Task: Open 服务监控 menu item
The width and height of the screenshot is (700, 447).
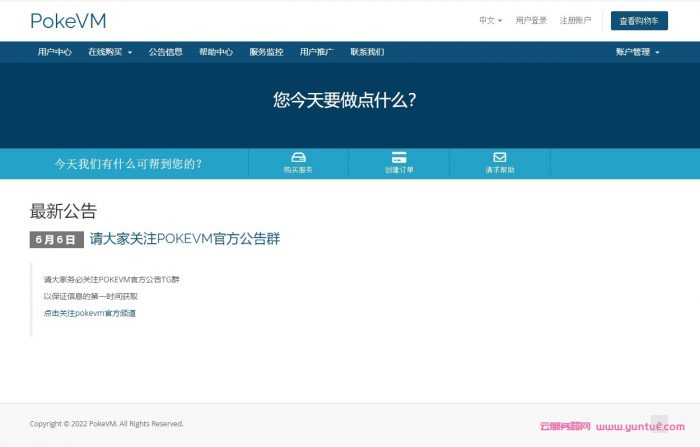Action: [266, 52]
